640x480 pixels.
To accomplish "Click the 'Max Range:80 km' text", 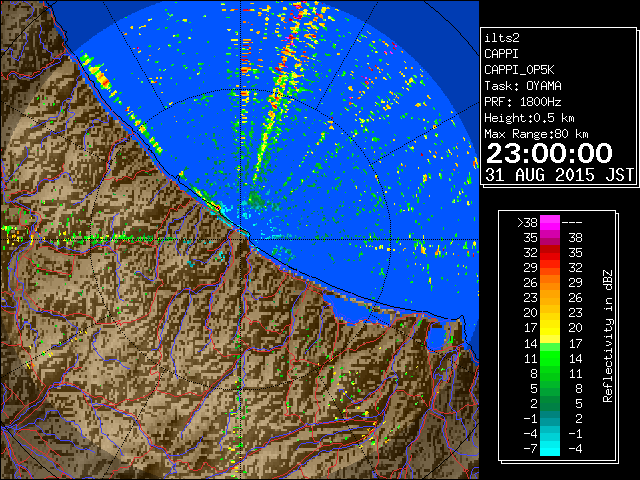I will 536,134.
